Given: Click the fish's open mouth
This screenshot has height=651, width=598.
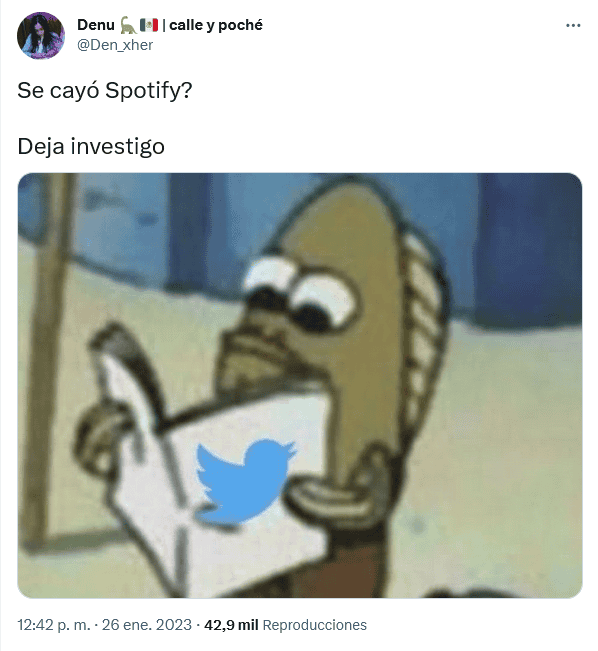Looking at the screenshot, I should point(332,496).
